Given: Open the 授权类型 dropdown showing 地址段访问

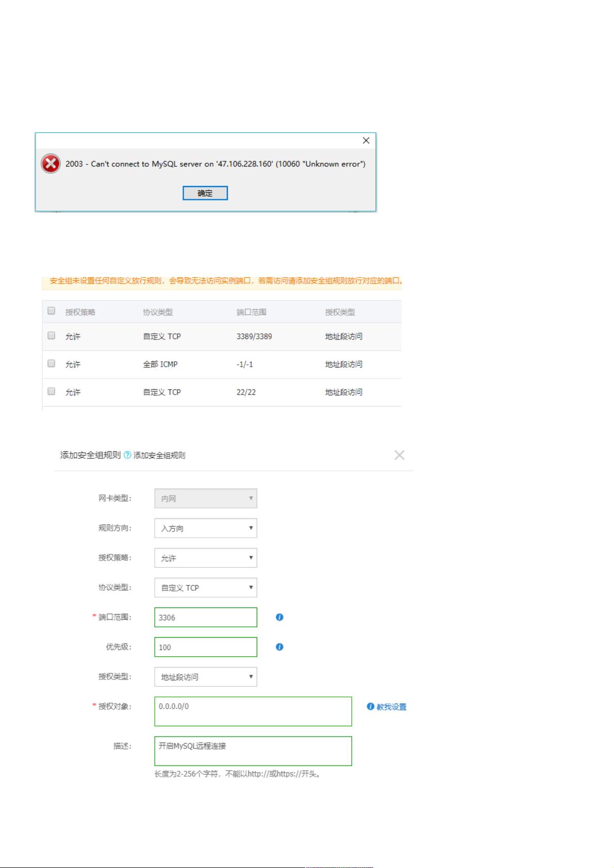Looking at the screenshot, I should (206, 677).
